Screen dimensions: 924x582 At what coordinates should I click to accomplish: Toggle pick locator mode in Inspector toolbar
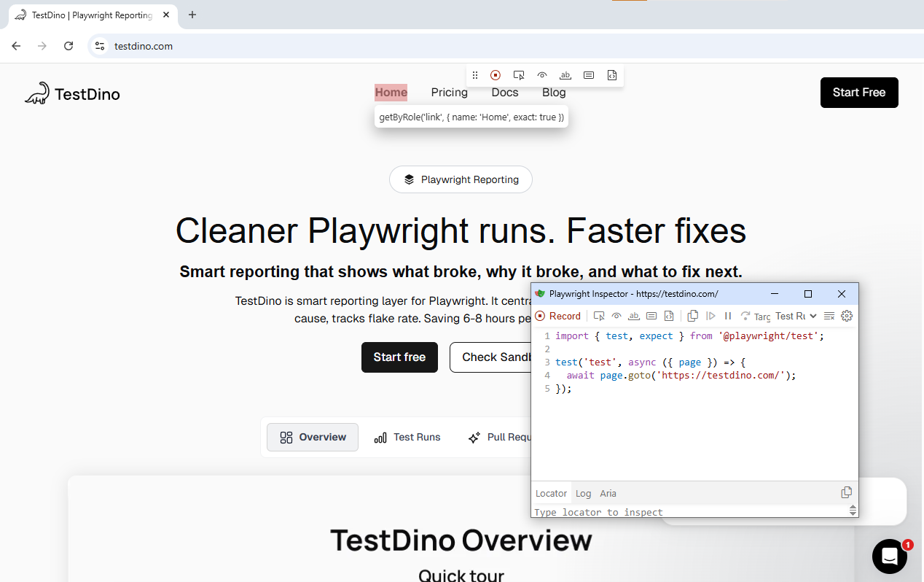tap(599, 316)
